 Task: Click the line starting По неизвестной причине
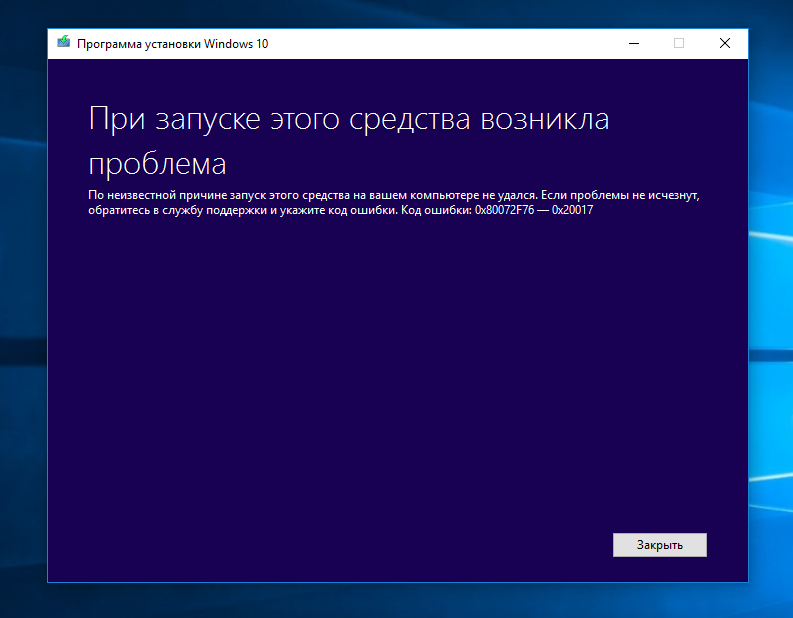393,195
